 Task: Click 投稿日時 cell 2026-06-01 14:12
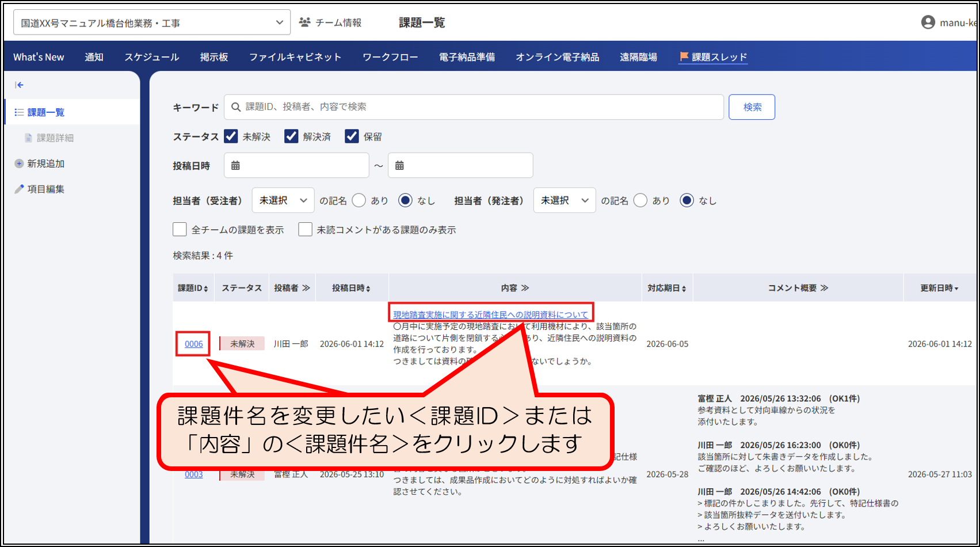click(352, 344)
